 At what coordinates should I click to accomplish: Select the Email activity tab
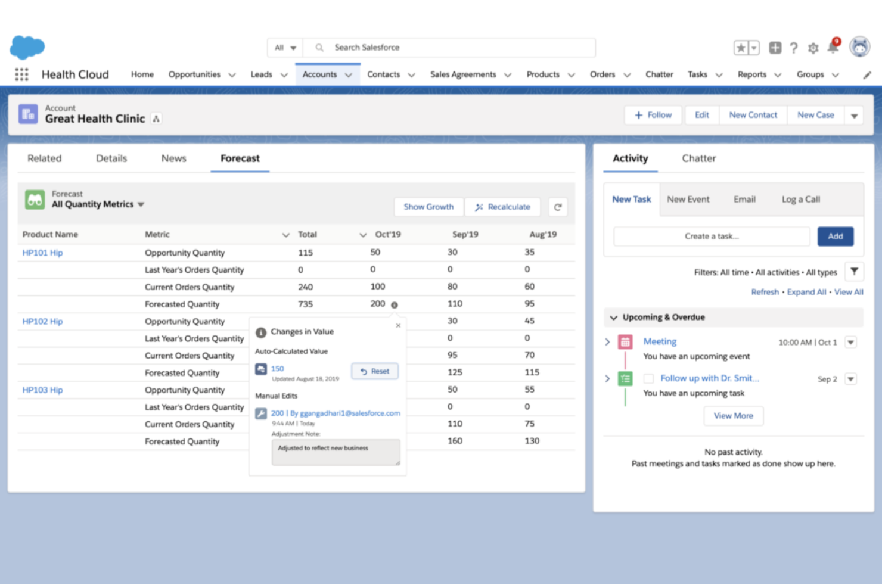[744, 200]
